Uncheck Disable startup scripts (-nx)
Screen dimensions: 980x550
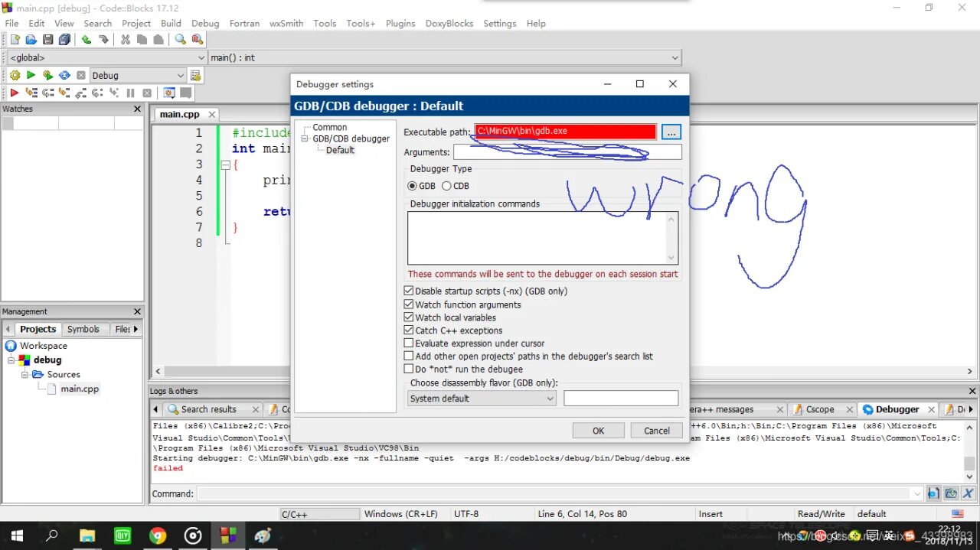click(409, 291)
